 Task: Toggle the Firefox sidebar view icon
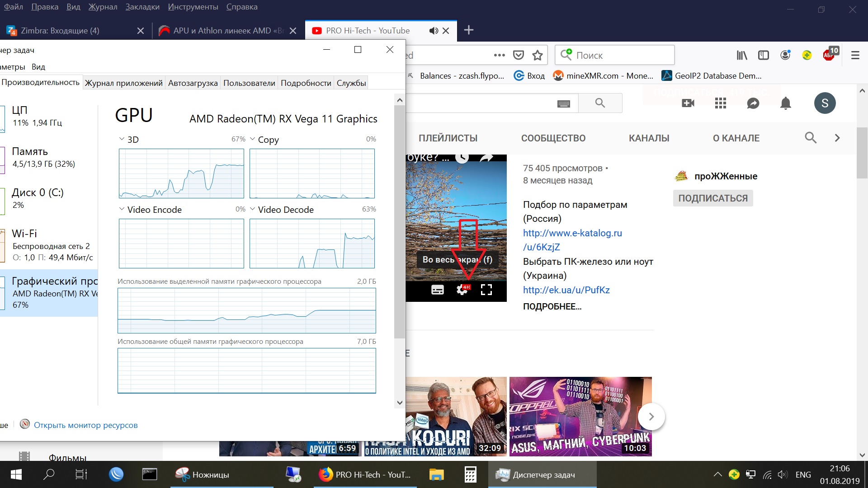(x=764, y=55)
